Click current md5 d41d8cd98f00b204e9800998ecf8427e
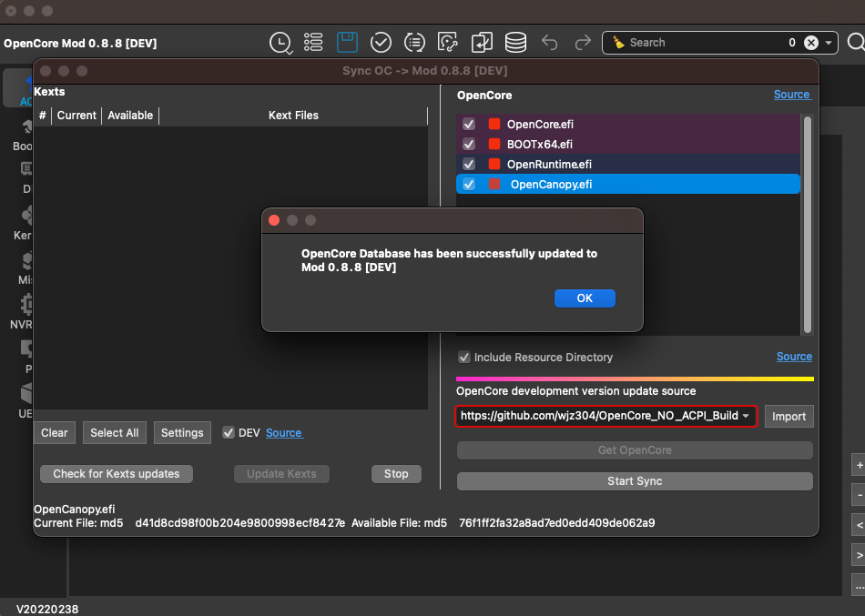865x616 pixels. click(240, 523)
